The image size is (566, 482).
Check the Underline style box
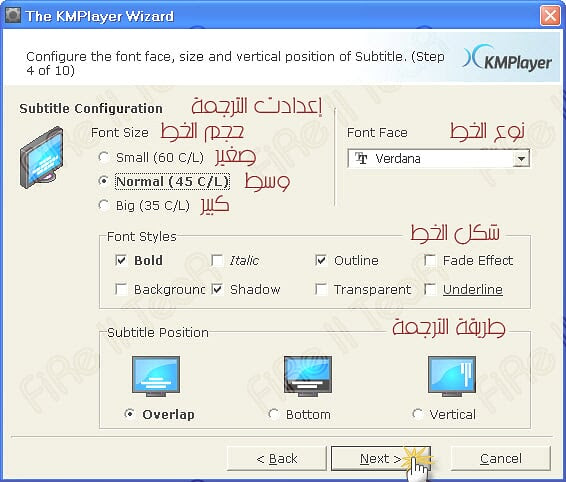coord(430,289)
